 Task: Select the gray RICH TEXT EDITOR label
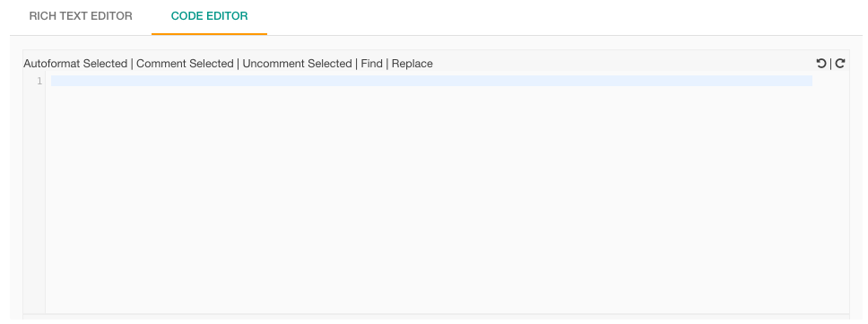point(81,16)
